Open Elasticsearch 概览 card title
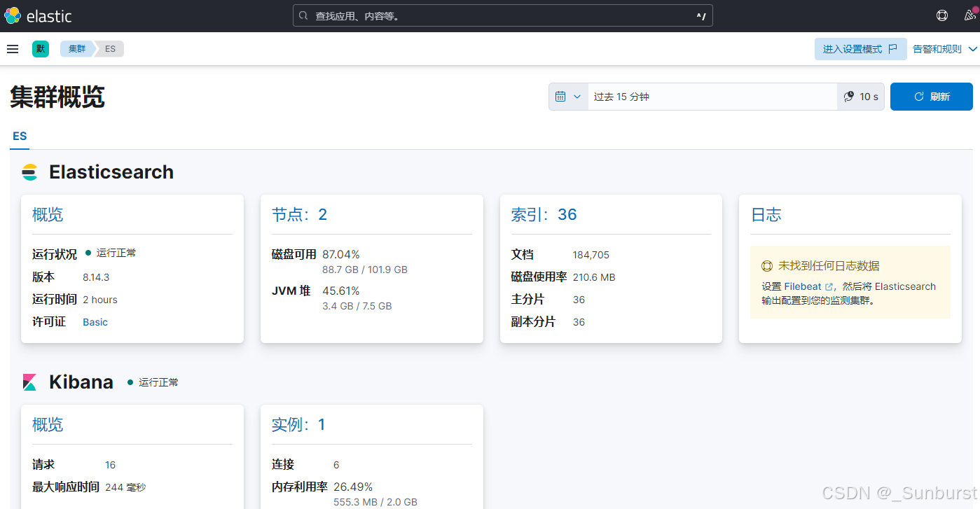 click(x=48, y=215)
